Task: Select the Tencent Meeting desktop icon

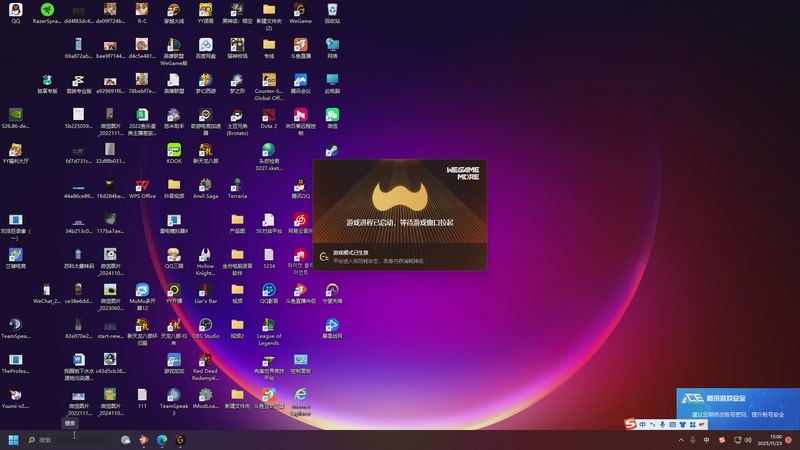Action: (301, 84)
